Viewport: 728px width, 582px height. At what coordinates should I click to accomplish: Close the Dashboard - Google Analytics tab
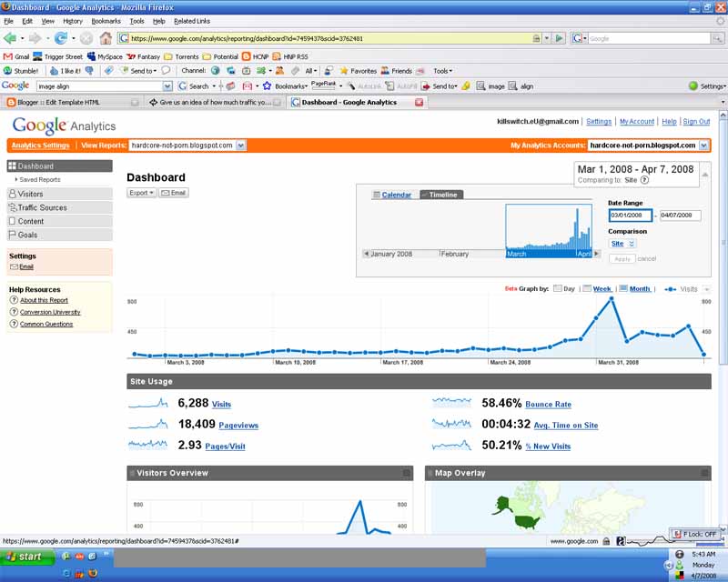point(419,102)
